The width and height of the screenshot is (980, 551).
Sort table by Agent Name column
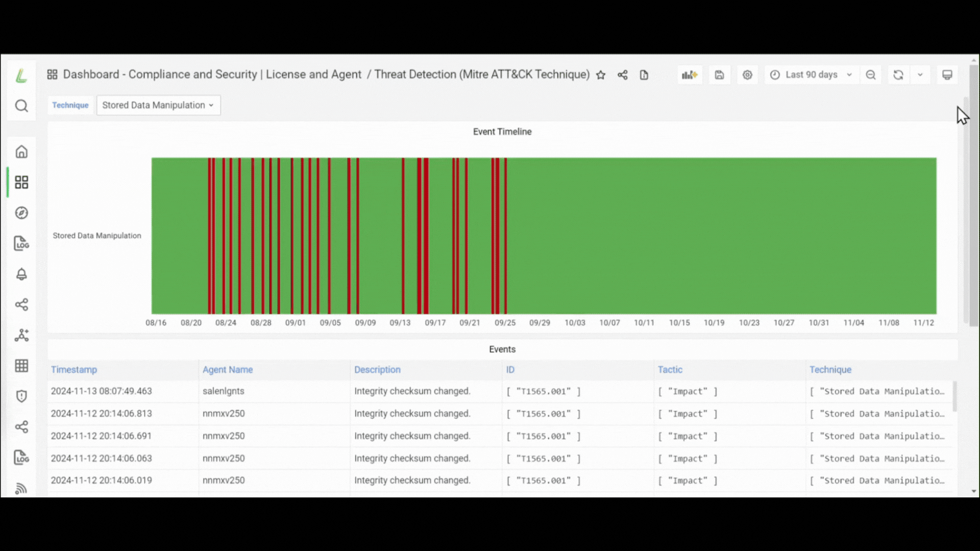pos(228,370)
